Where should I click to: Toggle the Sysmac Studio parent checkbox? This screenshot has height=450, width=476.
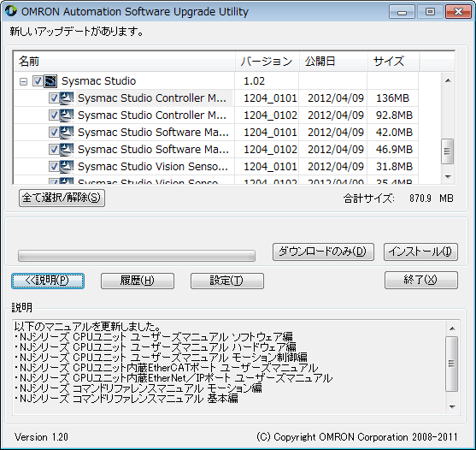pos(38,81)
